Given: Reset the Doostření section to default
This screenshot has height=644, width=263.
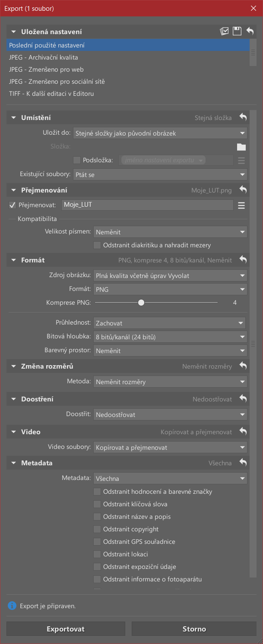Looking at the screenshot, I should tap(243, 398).
